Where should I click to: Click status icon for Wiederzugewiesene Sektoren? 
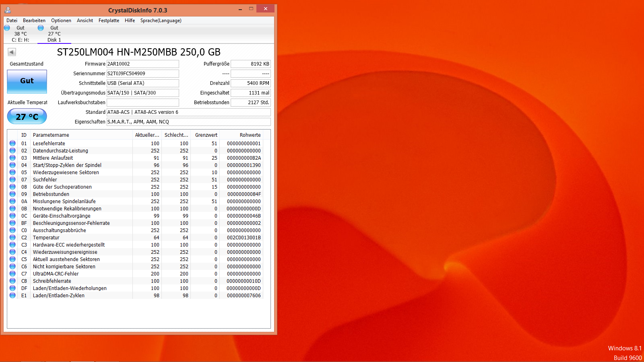point(12,172)
